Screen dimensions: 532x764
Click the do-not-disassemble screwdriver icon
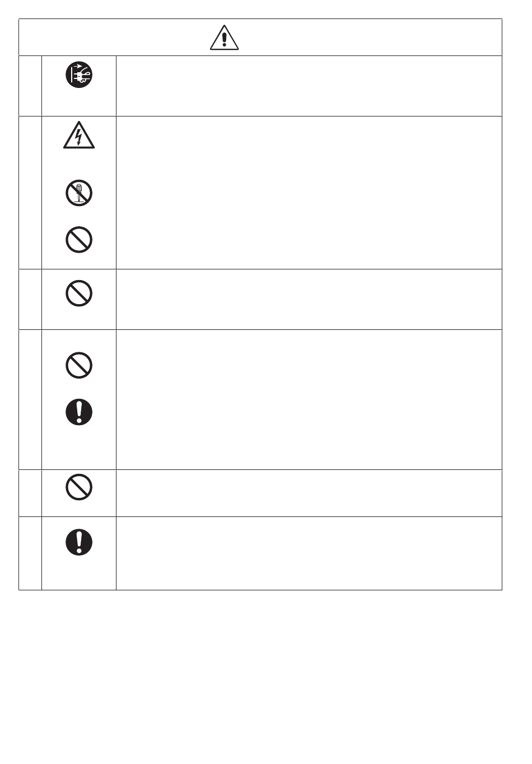click(79, 193)
